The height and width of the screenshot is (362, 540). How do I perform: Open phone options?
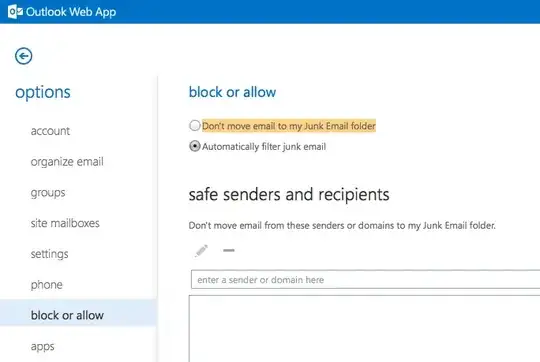point(47,285)
